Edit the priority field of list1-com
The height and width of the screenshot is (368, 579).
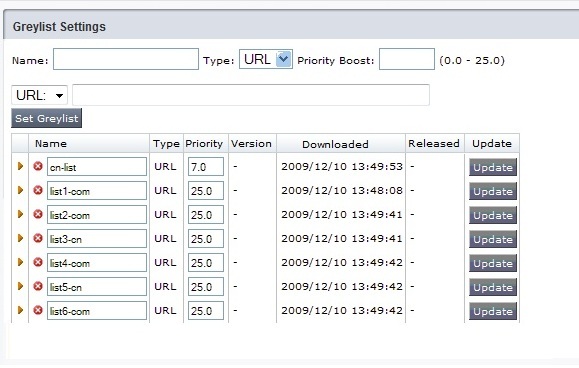206,191
